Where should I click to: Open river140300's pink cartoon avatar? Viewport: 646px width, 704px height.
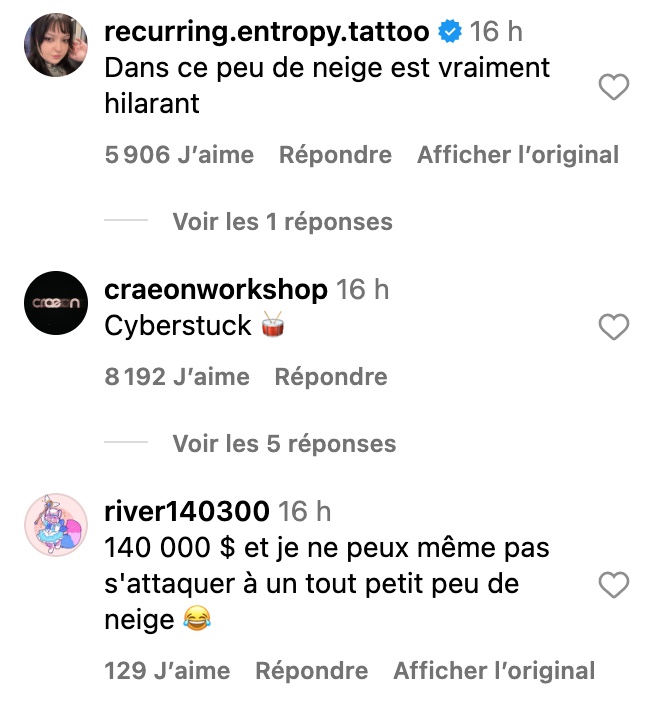coord(56,524)
